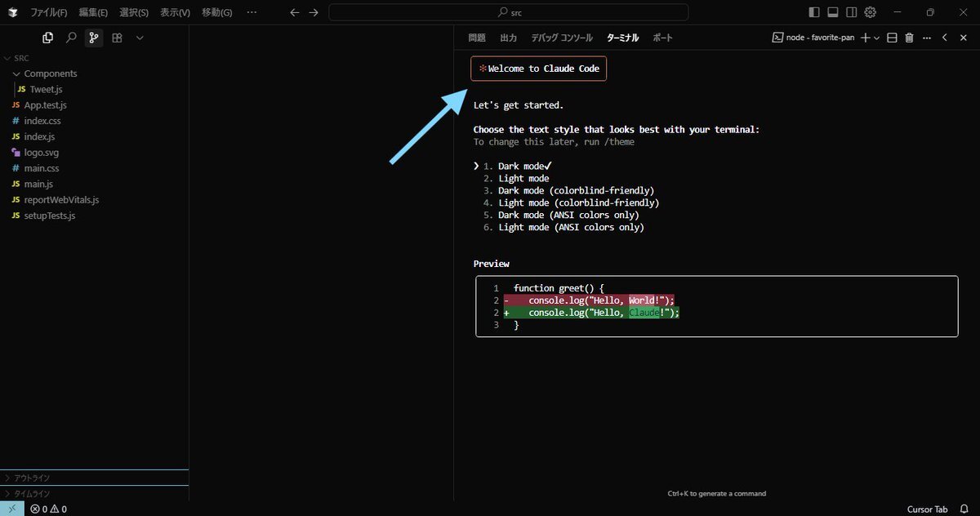Close the terminal panel
980x516 pixels.
(x=963, y=38)
